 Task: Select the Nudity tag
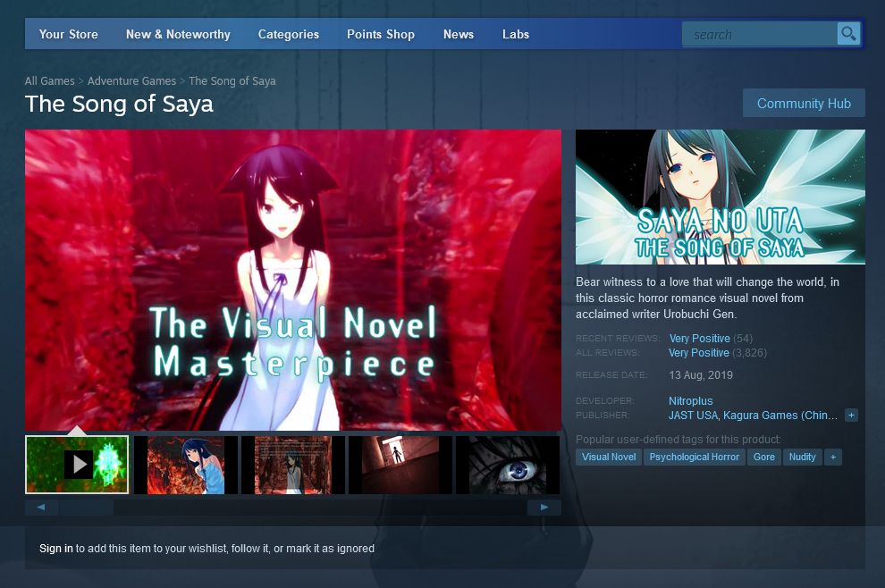[802, 457]
